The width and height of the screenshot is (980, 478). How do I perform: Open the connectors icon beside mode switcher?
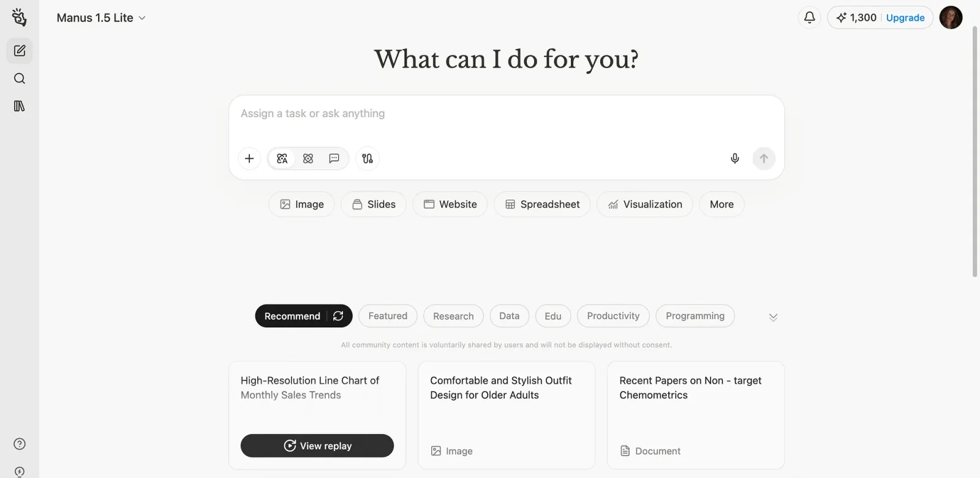point(367,159)
